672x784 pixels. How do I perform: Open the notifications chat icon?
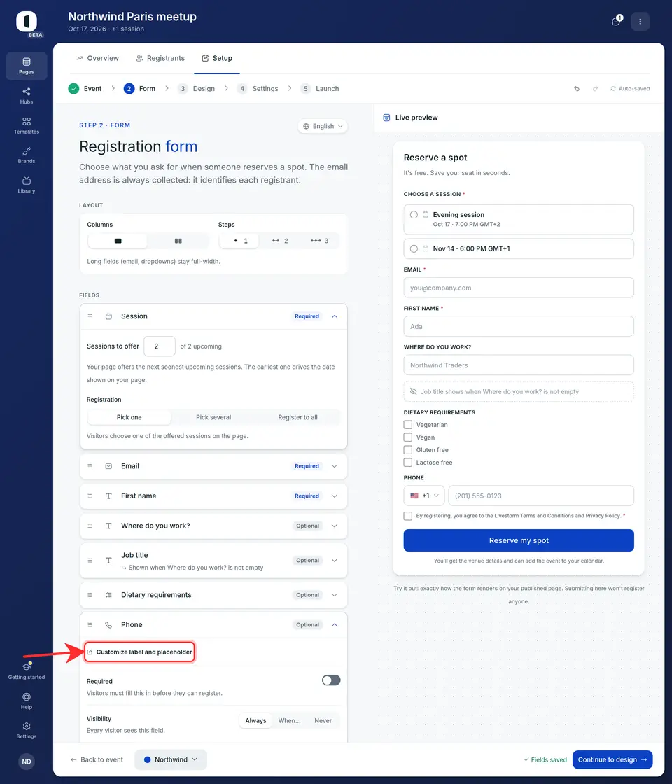tap(617, 21)
